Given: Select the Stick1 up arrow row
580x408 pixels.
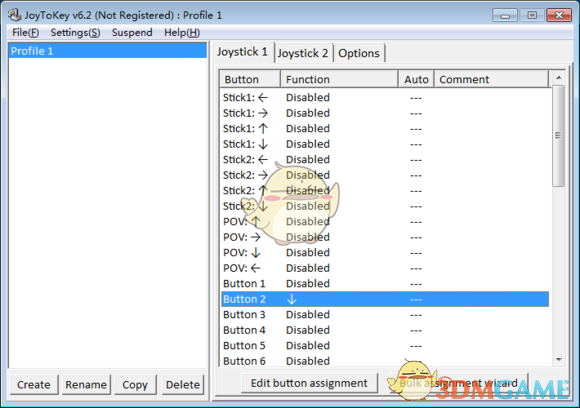Looking at the screenshot, I should point(385,129).
